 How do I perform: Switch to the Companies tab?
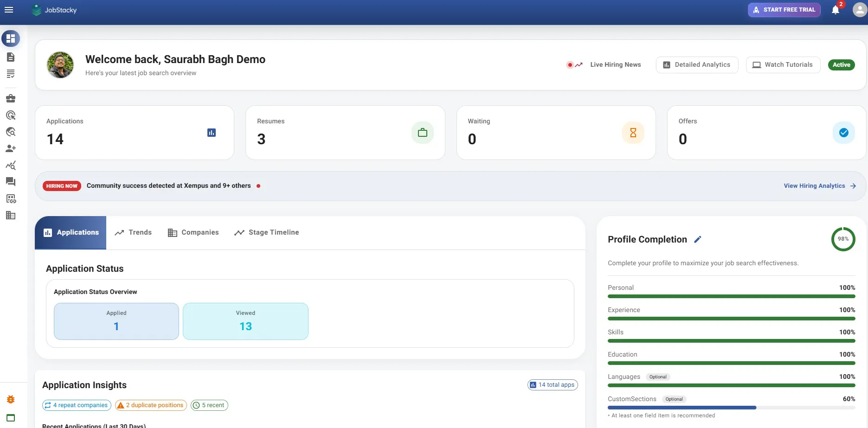193,233
